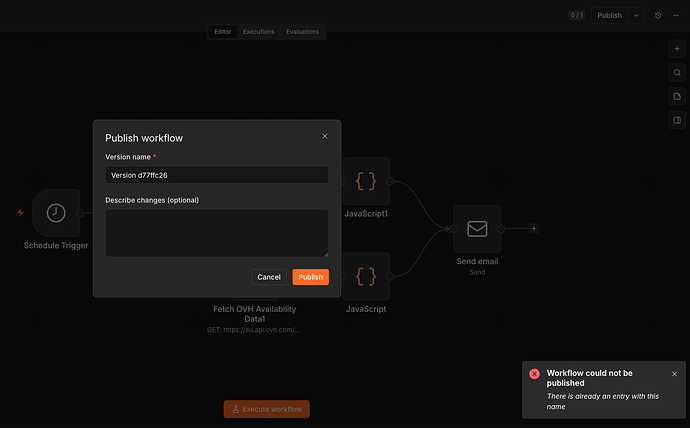The height and width of the screenshot is (428, 690).
Task: Dismiss the error notification toast
Action: [675, 374]
